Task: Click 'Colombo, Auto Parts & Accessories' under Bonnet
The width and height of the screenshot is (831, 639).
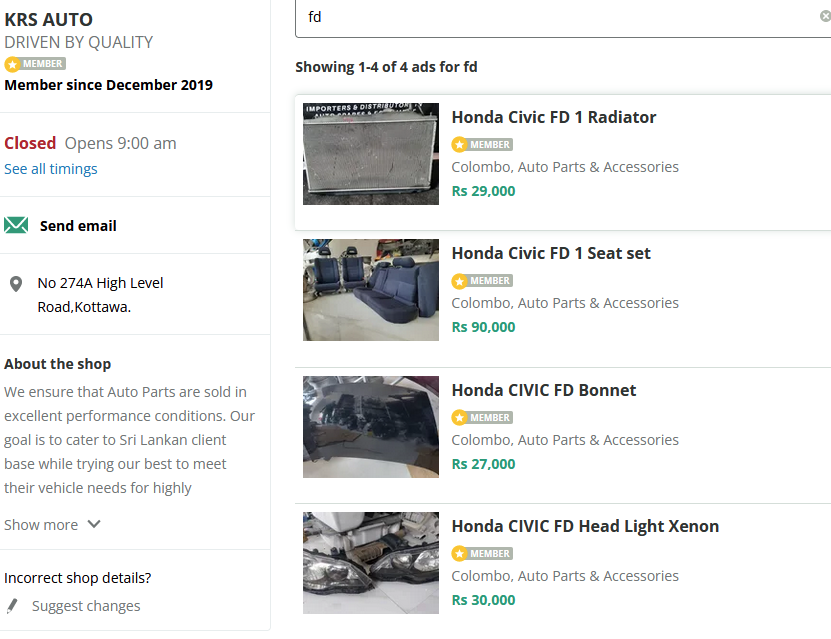Action: (x=565, y=440)
